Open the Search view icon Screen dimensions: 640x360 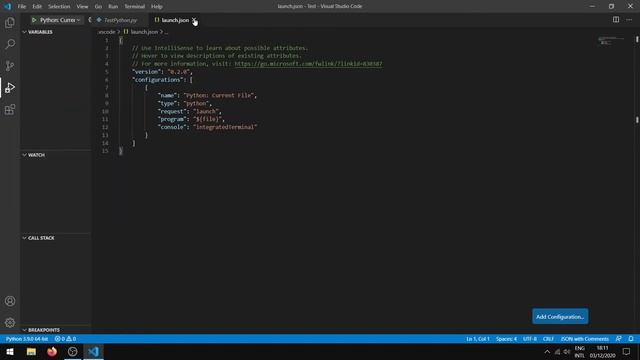pos(10,44)
